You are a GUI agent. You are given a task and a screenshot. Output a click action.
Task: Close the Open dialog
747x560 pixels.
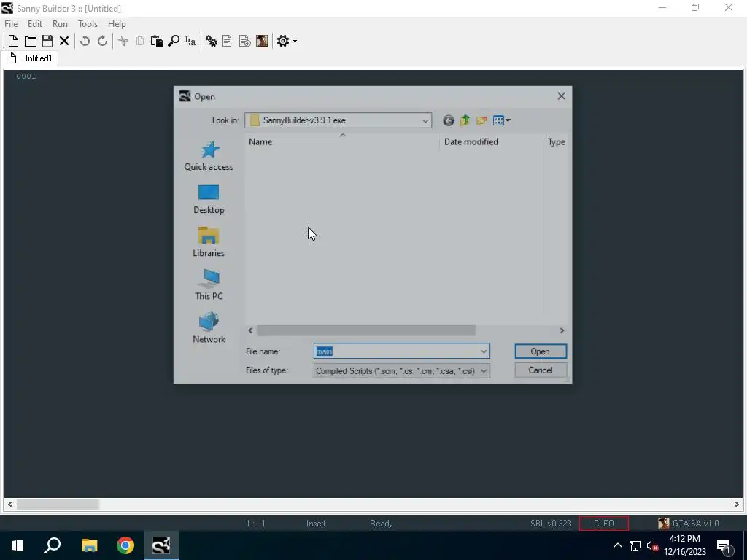(562, 96)
